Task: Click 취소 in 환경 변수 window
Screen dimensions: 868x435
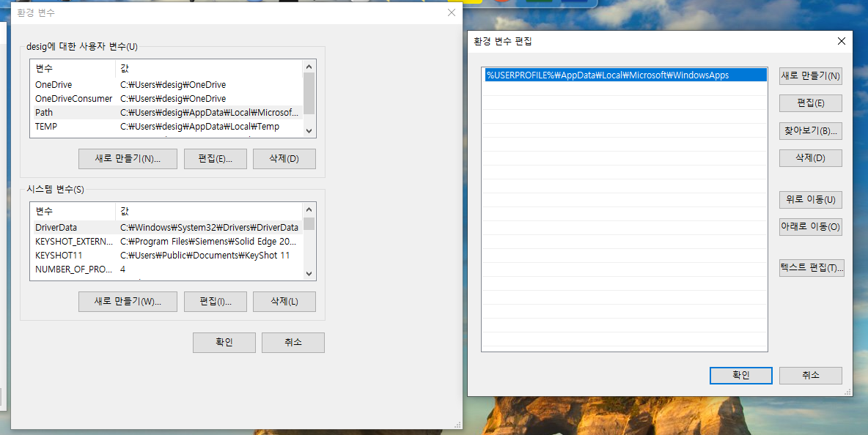Action: pyautogui.click(x=293, y=342)
